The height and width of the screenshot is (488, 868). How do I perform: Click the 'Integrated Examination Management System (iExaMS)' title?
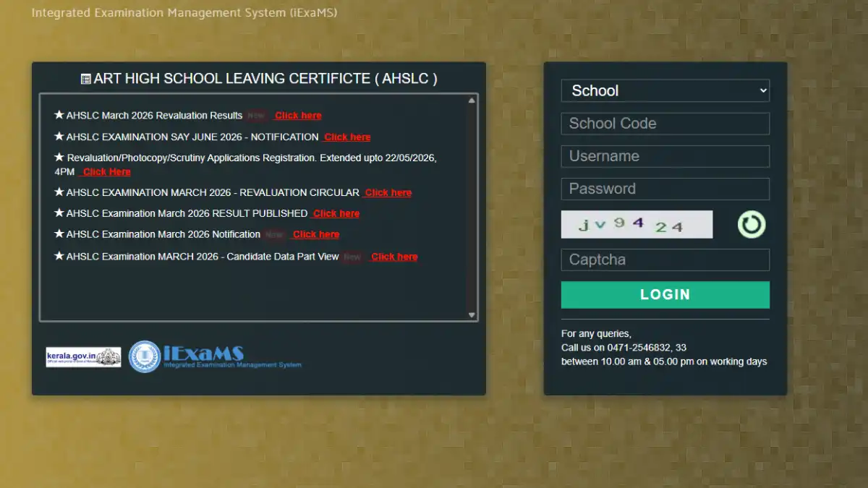click(x=184, y=13)
